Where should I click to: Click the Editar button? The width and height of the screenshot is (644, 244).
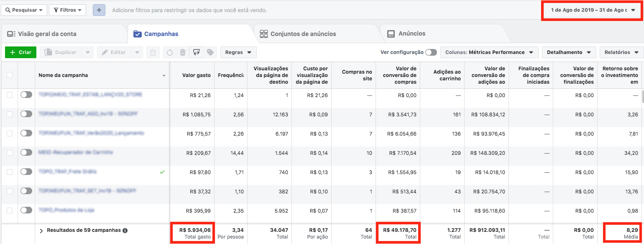tap(114, 52)
